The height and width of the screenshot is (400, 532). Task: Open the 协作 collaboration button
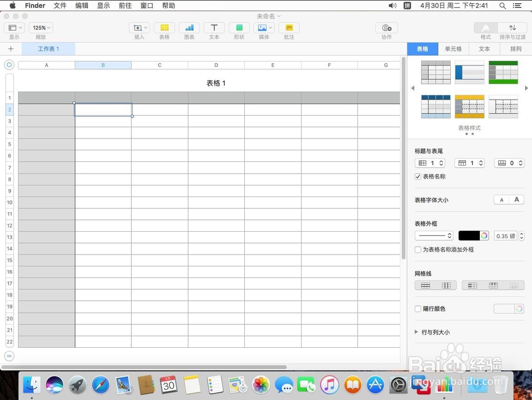(386, 28)
